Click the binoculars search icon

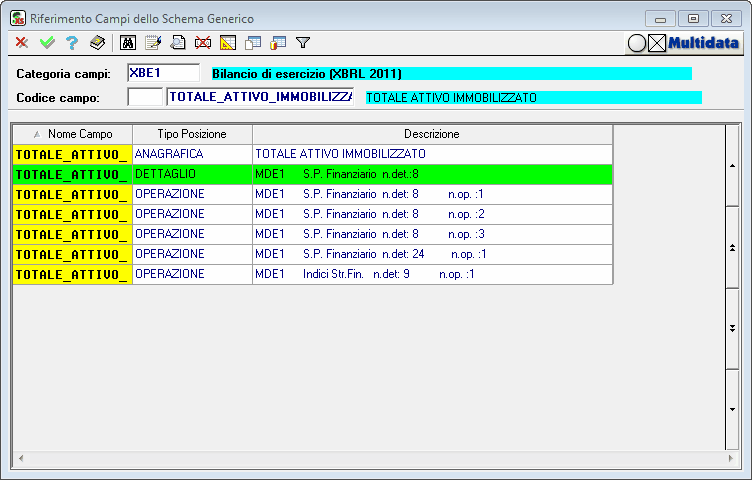point(128,43)
